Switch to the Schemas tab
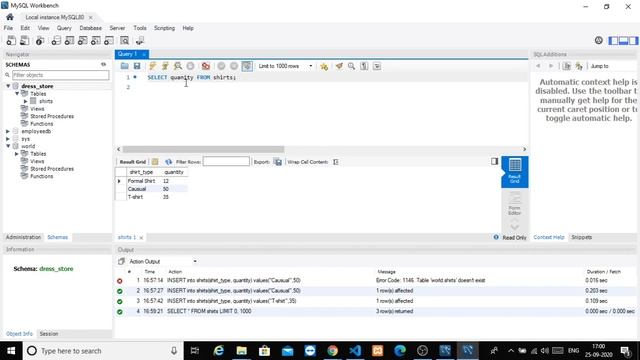 [58, 237]
